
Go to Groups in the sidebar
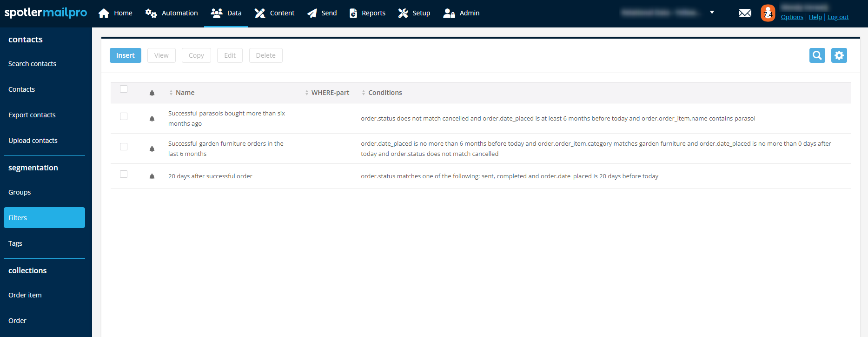pyautogui.click(x=20, y=192)
